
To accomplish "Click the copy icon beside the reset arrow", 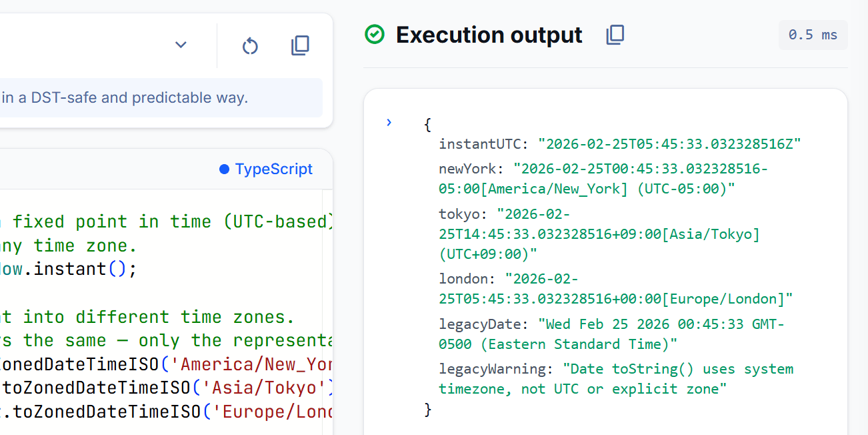I will (x=300, y=45).
